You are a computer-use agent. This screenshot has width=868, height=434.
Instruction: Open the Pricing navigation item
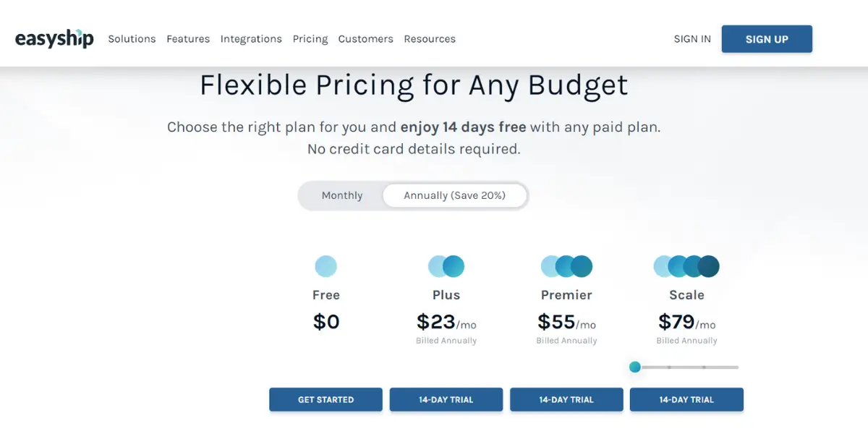310,39
